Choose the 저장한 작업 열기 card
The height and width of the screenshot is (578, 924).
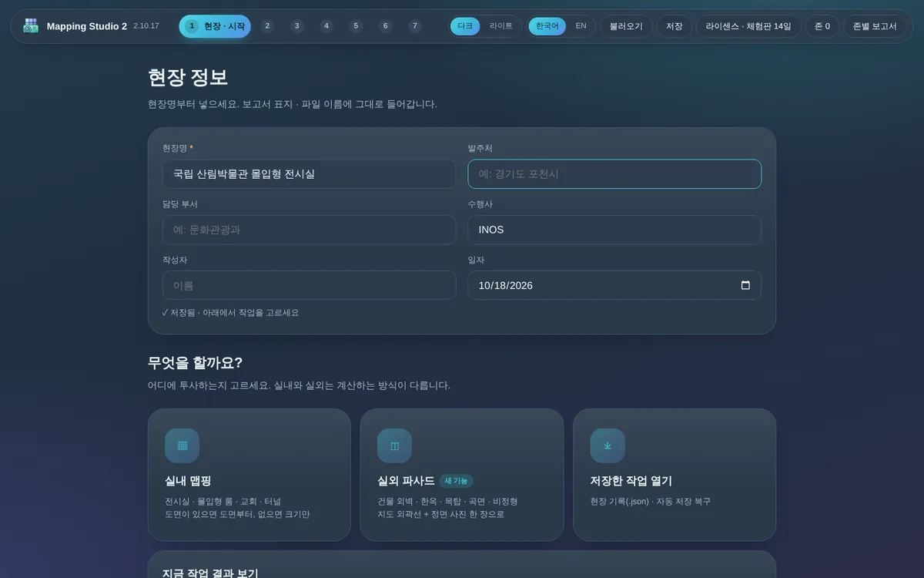coord(675,475)
